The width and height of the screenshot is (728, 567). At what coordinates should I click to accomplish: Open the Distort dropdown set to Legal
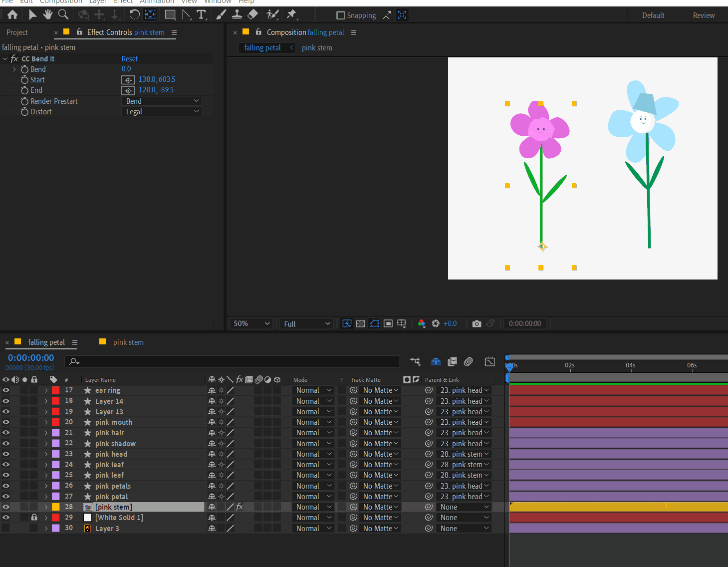pos(162,112)
